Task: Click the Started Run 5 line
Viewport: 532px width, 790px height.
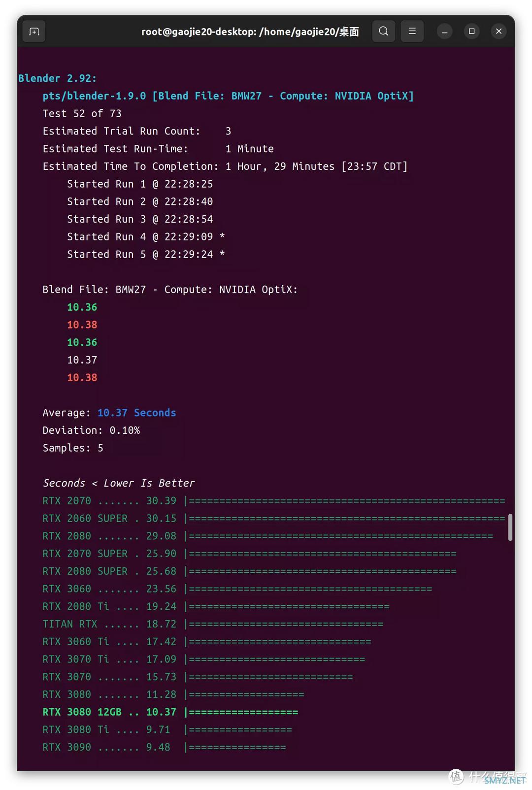Action: tap(146, 255)
